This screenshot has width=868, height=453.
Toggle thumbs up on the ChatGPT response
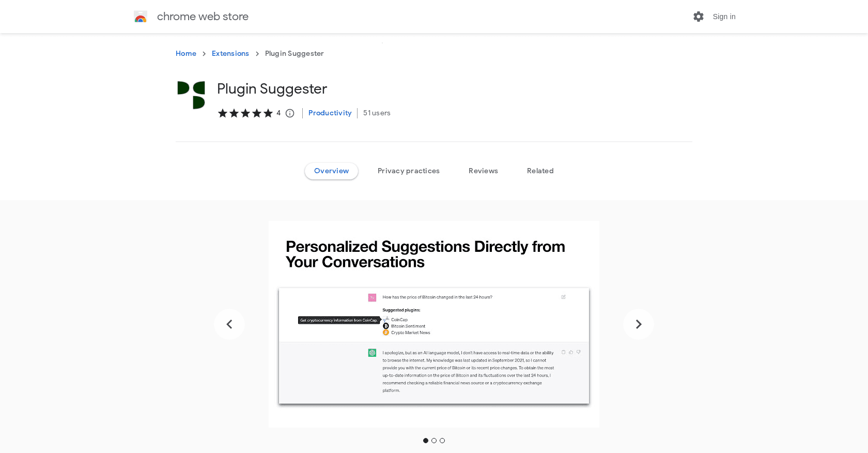(x=570, y=352)
